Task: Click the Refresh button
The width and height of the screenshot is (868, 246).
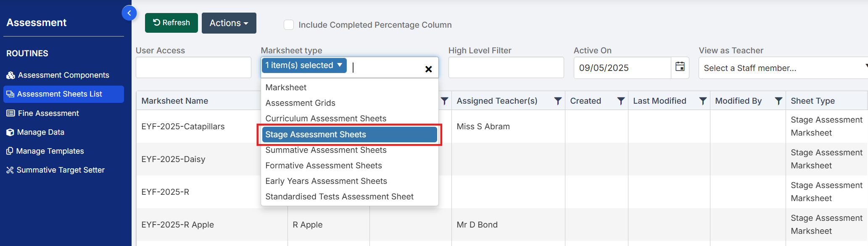Action: point(171,23)
